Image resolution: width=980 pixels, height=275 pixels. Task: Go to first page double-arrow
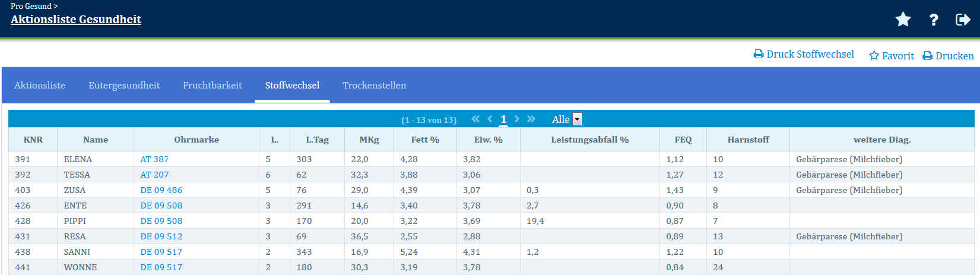click(475, 119)
